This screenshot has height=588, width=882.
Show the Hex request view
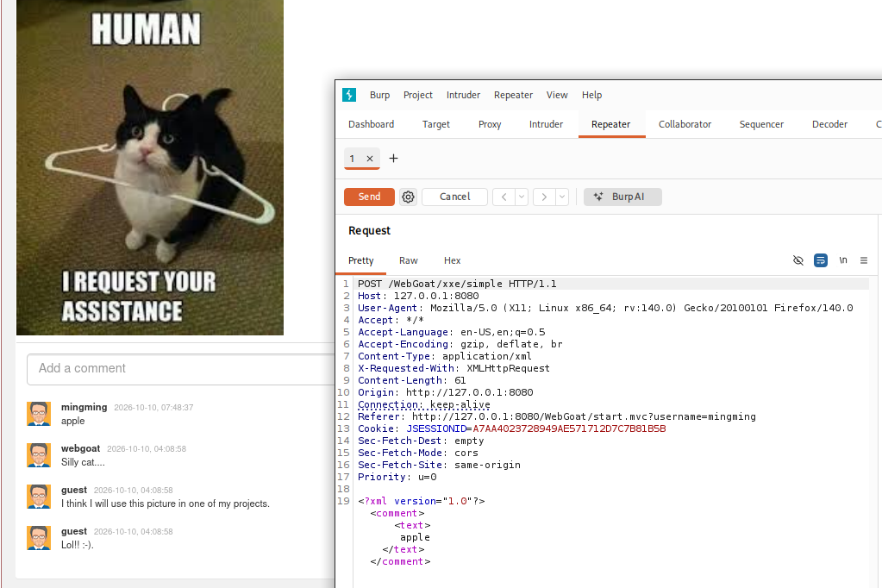[453, 260]
